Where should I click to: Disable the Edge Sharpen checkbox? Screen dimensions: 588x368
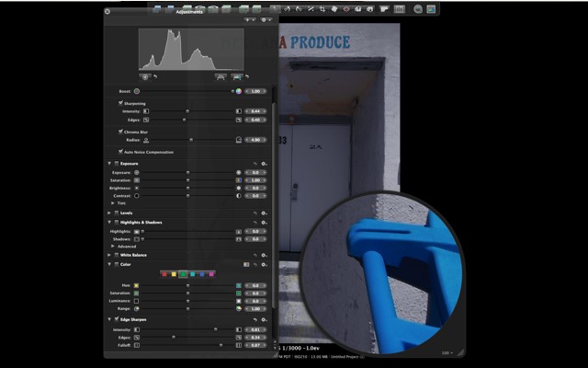pos(117,319)
